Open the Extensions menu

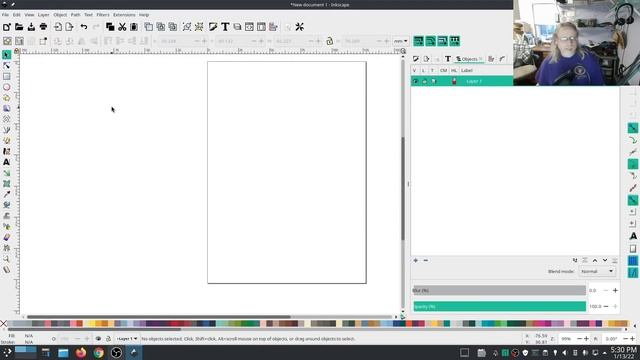pos(124,15)
